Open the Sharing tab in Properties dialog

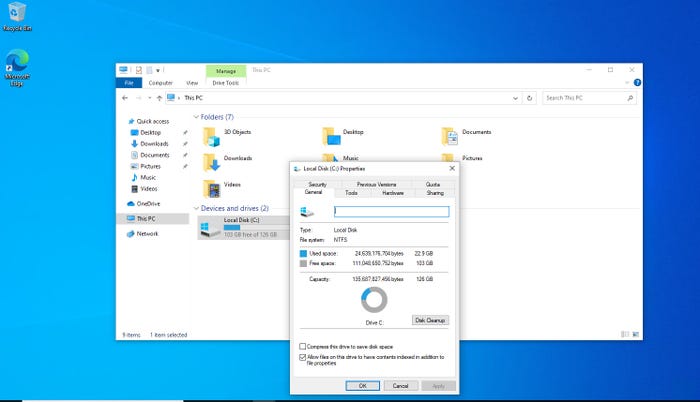click(435, 193)
